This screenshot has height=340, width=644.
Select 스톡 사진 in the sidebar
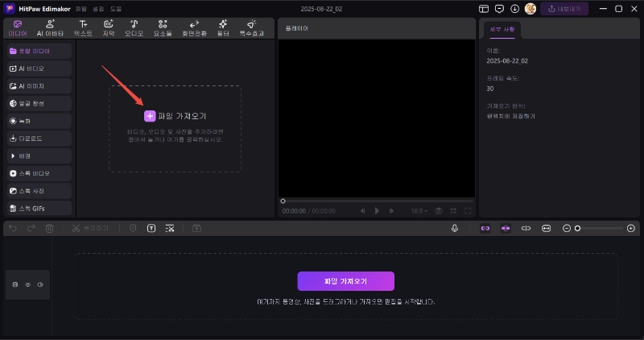(39, 191)
